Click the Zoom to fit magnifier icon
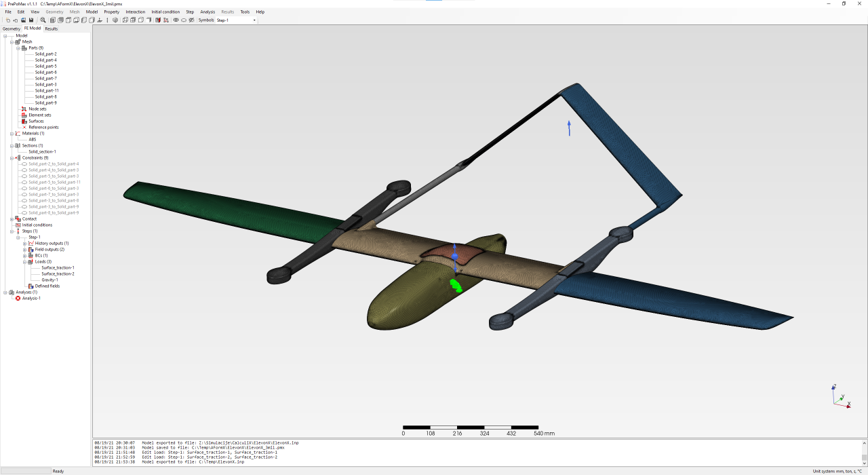This screenshot has height=475, width=868. 43,20
